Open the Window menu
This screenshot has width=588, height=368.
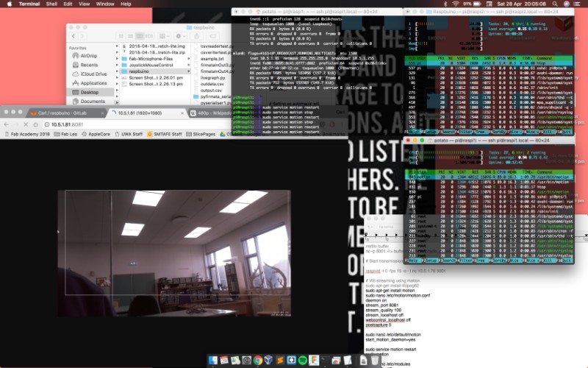(105, 4)
